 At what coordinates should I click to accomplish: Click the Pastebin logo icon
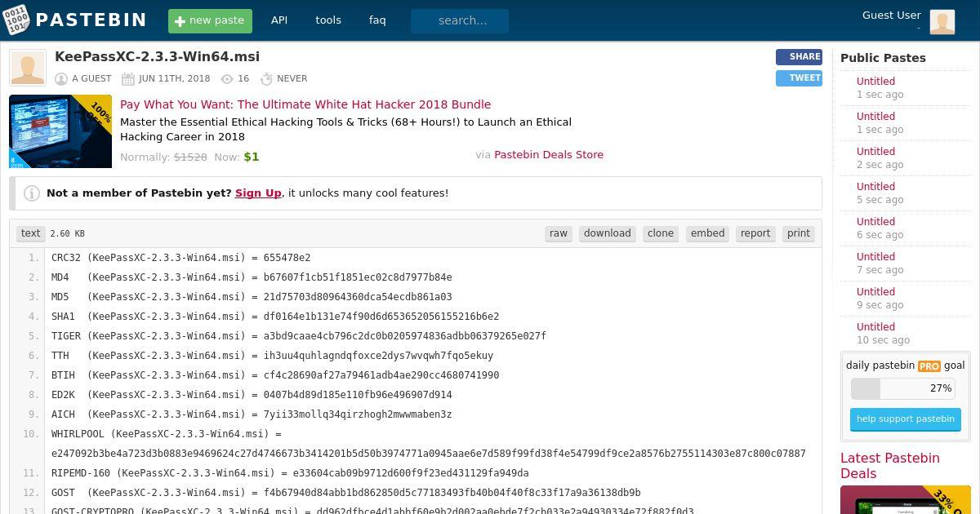[16, 20]
